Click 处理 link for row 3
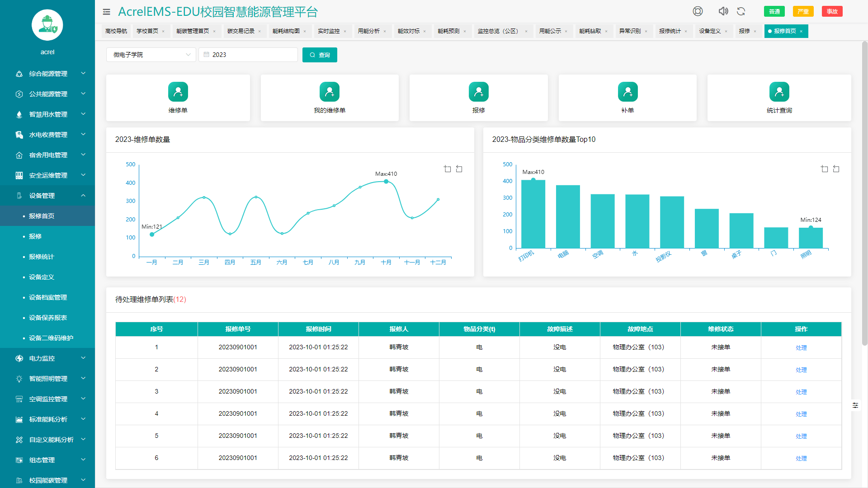 [x=801, y=392]
